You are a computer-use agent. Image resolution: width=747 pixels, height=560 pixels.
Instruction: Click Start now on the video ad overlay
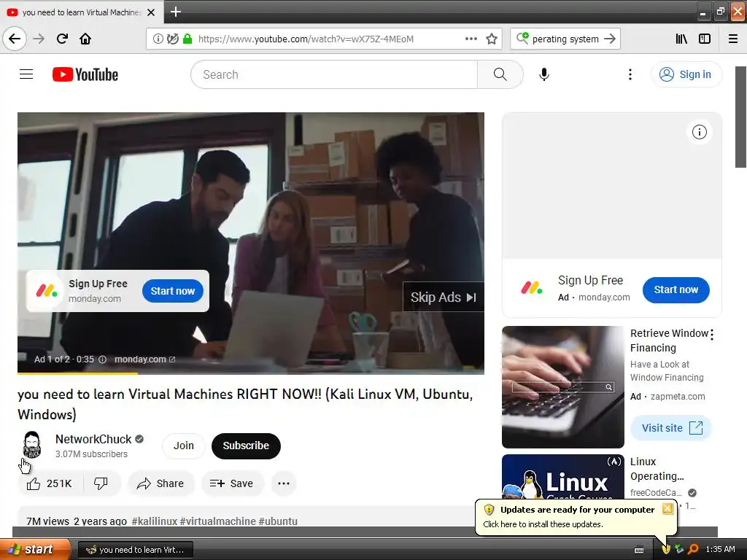[x=172, y=291]
